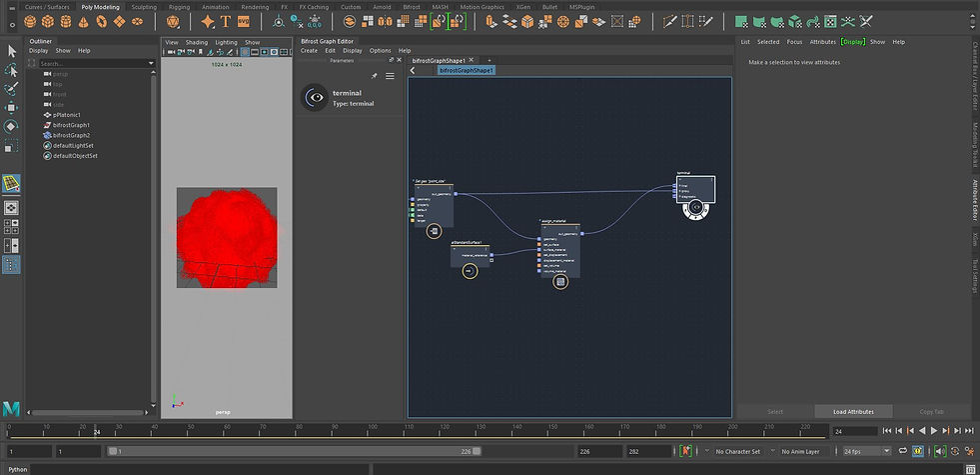Switch to the Bifrost shelf tab
The height and width of the screenshot is (475, 980).
coord(412,7)
